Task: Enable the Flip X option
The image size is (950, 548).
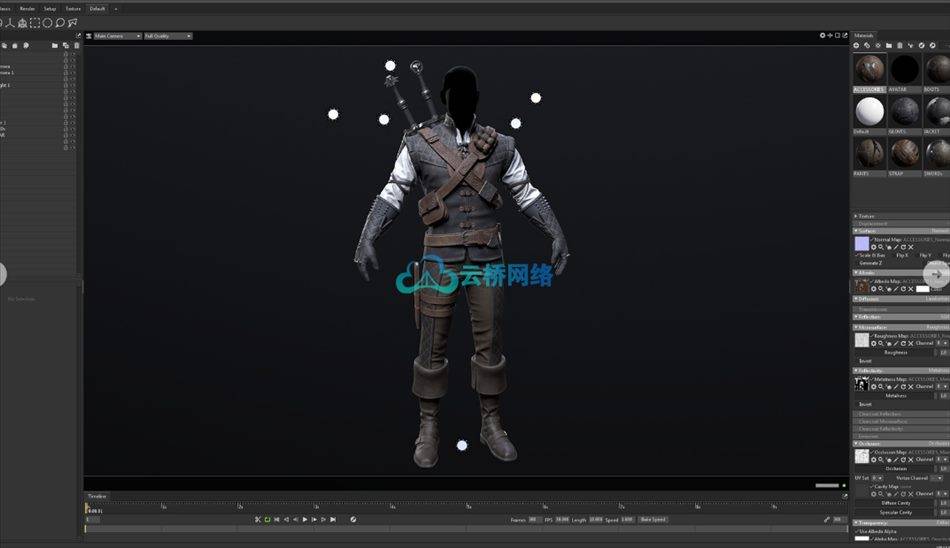Action: click(902, 255)
